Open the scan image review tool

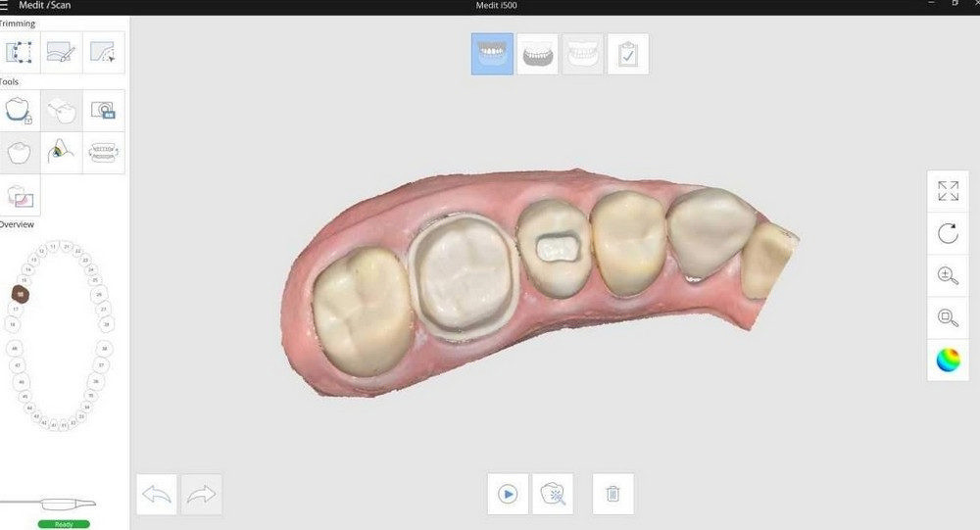tap(20, 196)
